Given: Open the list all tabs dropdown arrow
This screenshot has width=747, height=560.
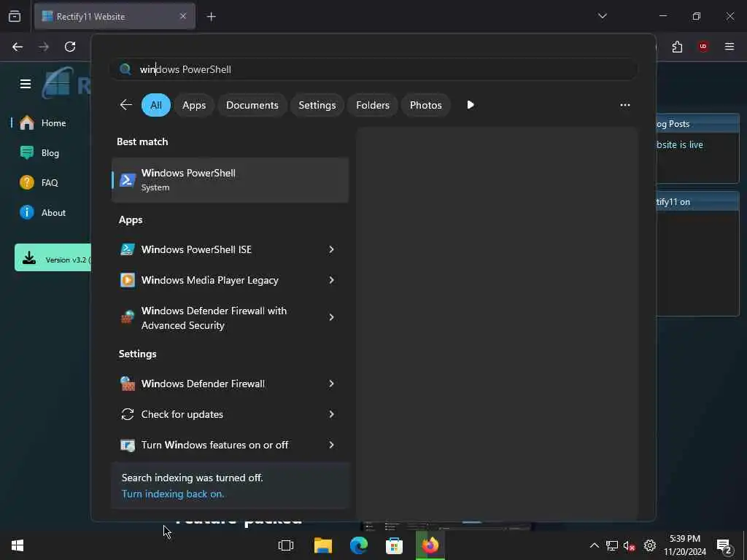Looking at the screenshot, I should point(602,16).
